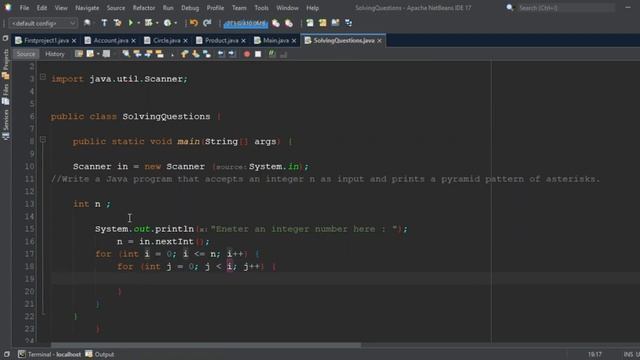The width and height of the screenshot is (640, 360).
Task: Switch to the Circle.java tab
Action: (x=167, y=40)
